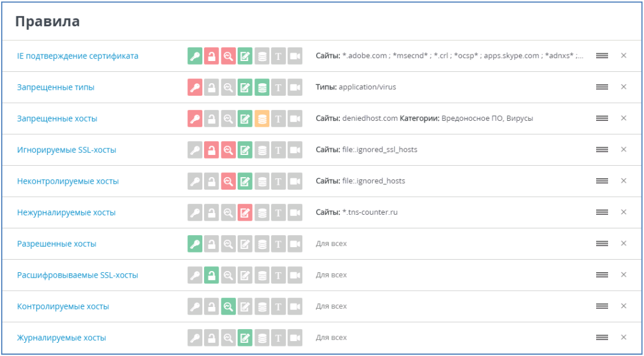Click the T icon in Разрешенные хосты row
The height and width of the screenshot is (356, 644).
(x=278, y=244)
